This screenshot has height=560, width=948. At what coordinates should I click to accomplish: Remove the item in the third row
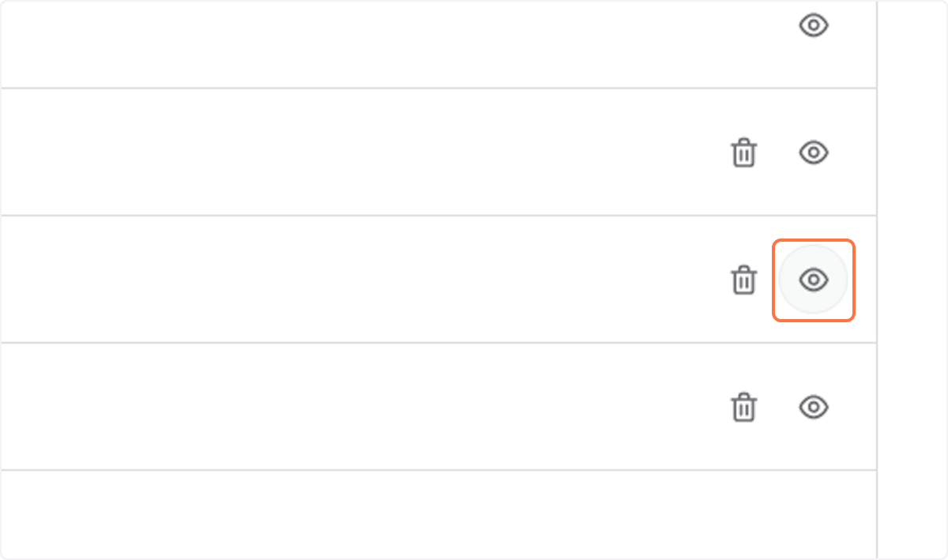[x=743, y=280]
